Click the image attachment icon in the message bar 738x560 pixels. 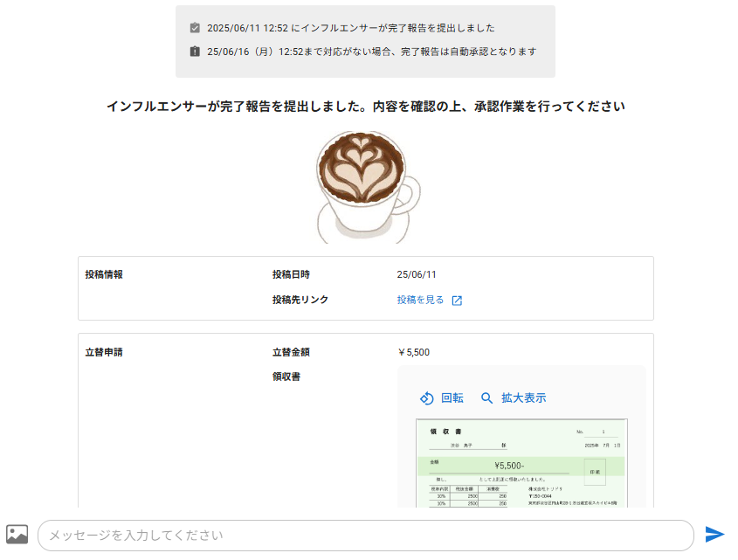18,534
